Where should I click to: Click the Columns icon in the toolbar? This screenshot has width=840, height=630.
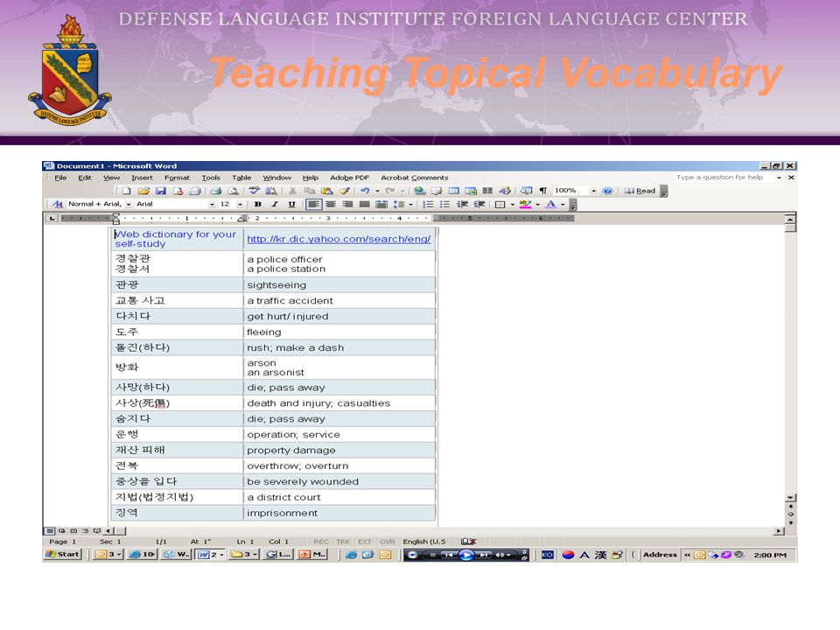487,191
